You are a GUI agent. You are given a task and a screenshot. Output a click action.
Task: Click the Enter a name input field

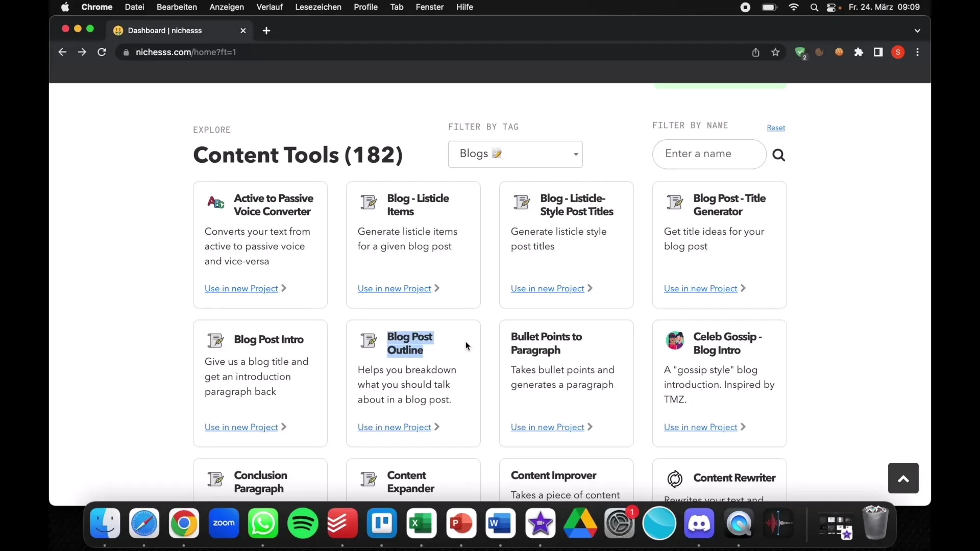[x=709, y=154]
